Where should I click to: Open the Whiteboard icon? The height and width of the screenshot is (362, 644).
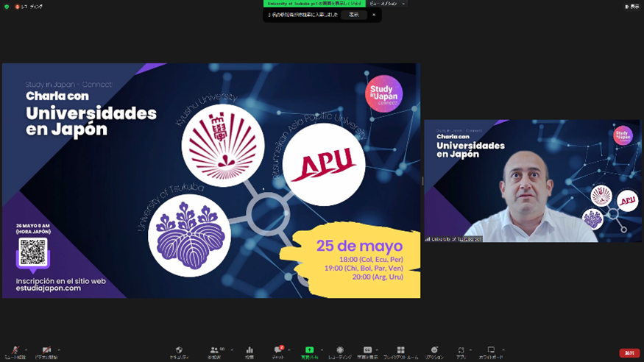click(491, 350)
